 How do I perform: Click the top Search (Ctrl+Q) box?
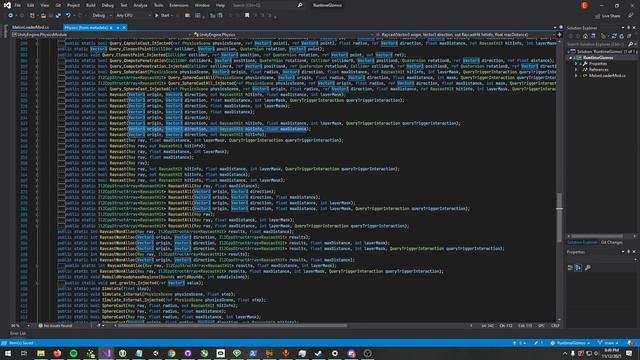[x=267, y=5]
